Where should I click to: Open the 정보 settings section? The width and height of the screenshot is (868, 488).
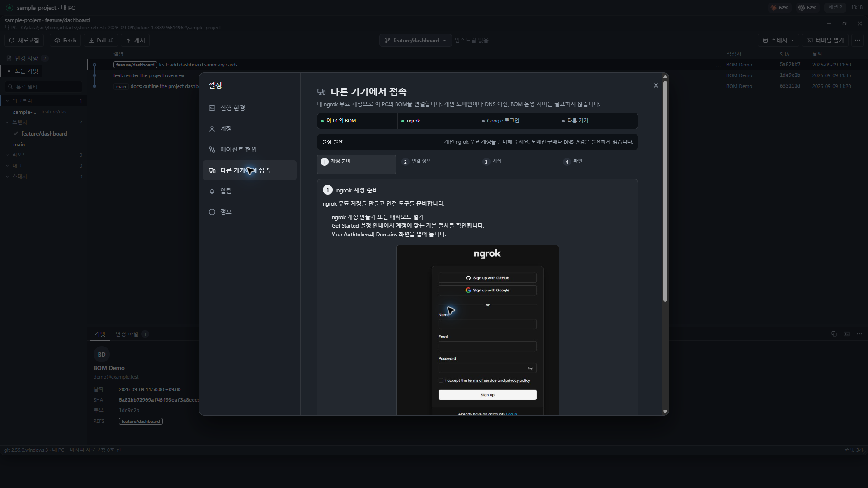tap(250, 212)
